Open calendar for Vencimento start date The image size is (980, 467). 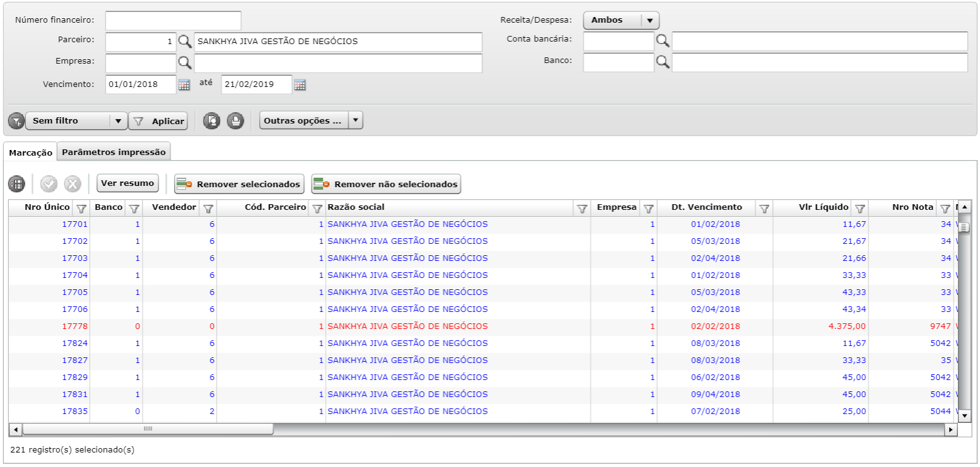pos(184,85)
